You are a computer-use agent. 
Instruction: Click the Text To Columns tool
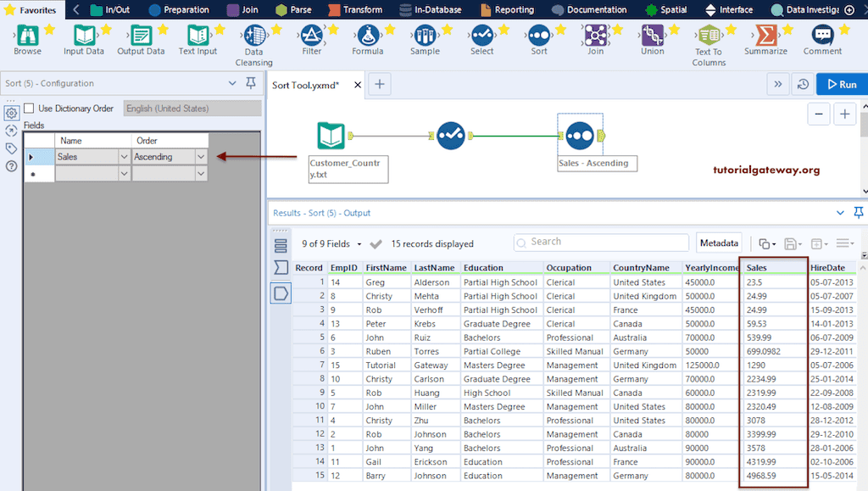coord(709,36)
